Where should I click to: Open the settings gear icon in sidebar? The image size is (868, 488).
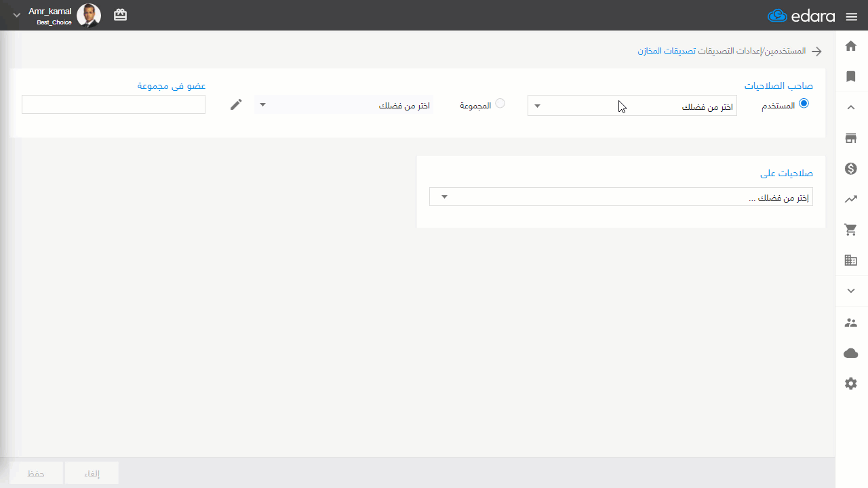[851, 384]
